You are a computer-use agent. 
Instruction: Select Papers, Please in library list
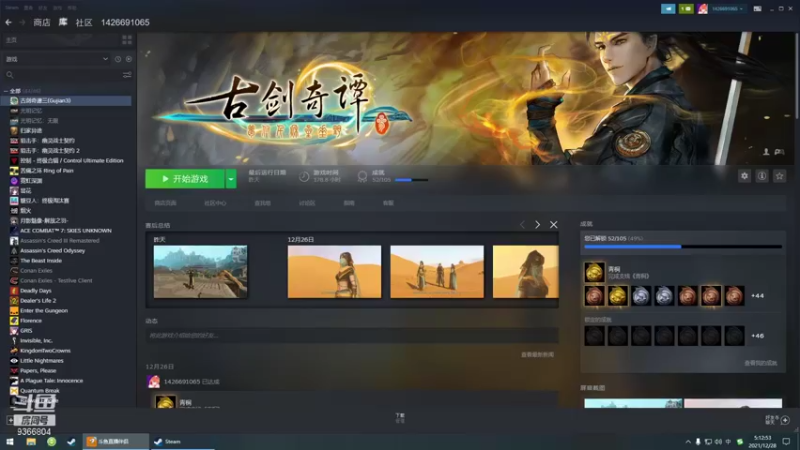tap(38, 370)
